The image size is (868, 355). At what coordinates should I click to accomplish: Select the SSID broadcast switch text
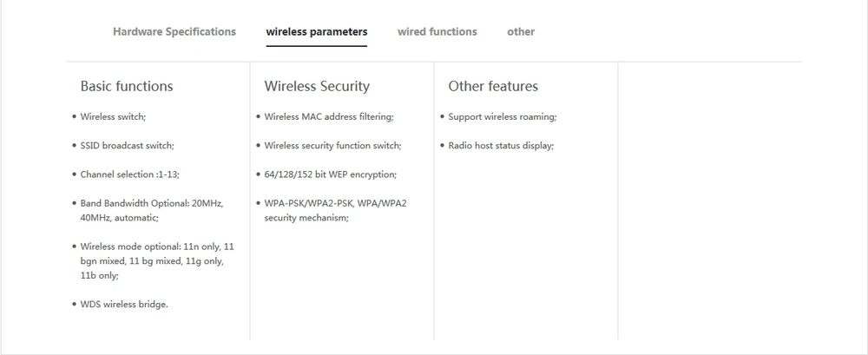128,146
